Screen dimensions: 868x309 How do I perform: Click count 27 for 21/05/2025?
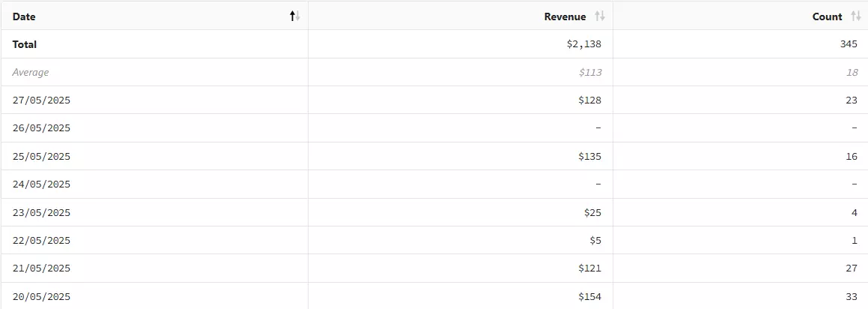point(852,268)
